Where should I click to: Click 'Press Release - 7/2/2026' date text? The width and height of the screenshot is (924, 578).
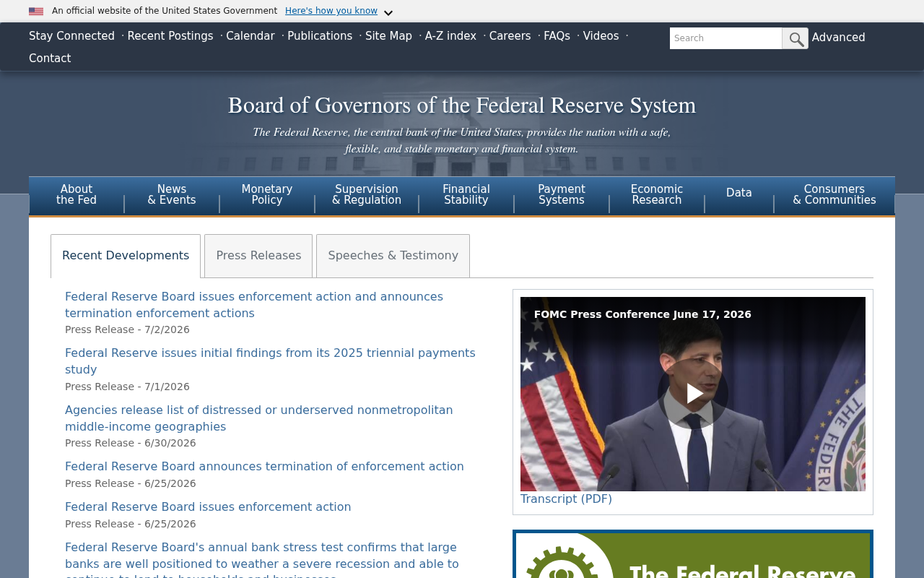(x=127, y=330)
